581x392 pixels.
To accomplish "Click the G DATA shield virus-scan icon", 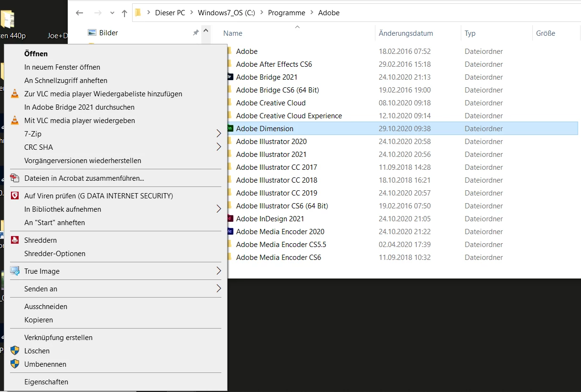I will [x=15, y=196].
